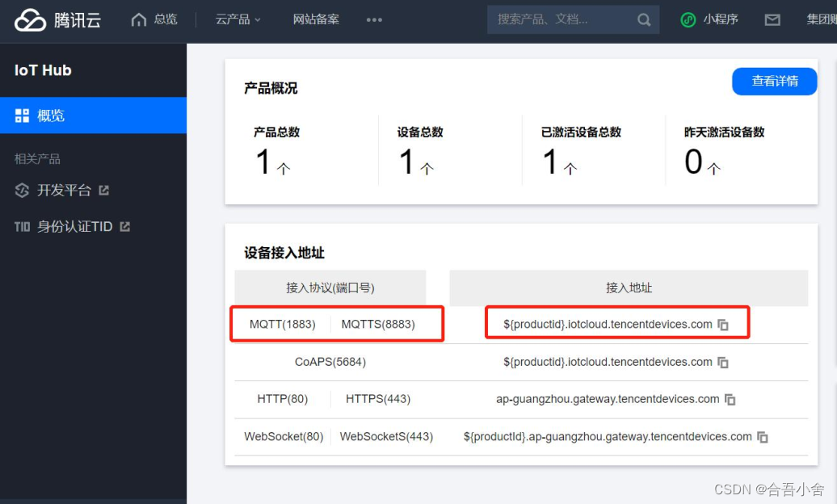This screenshot has height=504, width=837.
Task: Open the 网站备案 menu item
Action: [x=316, y=19]
